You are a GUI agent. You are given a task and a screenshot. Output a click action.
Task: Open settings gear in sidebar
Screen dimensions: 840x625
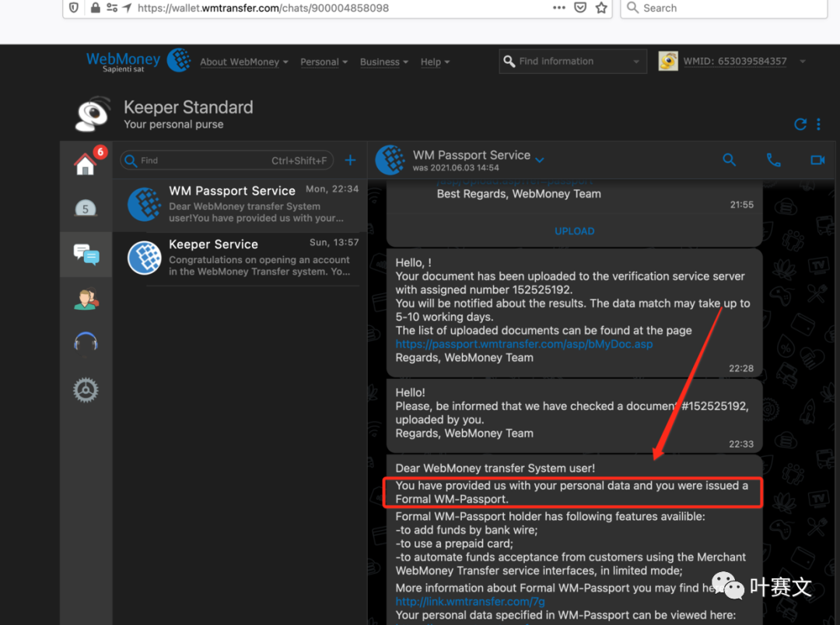[x=86, y=389]
